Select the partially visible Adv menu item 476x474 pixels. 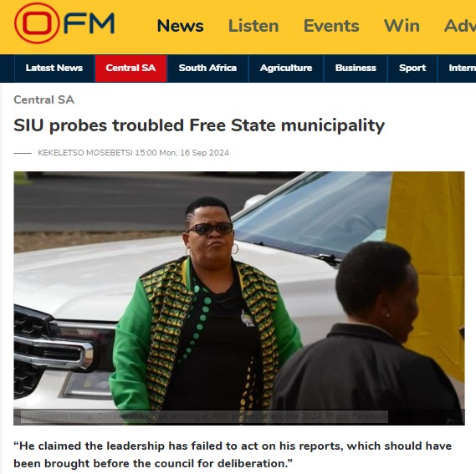[x=460, y=26]
